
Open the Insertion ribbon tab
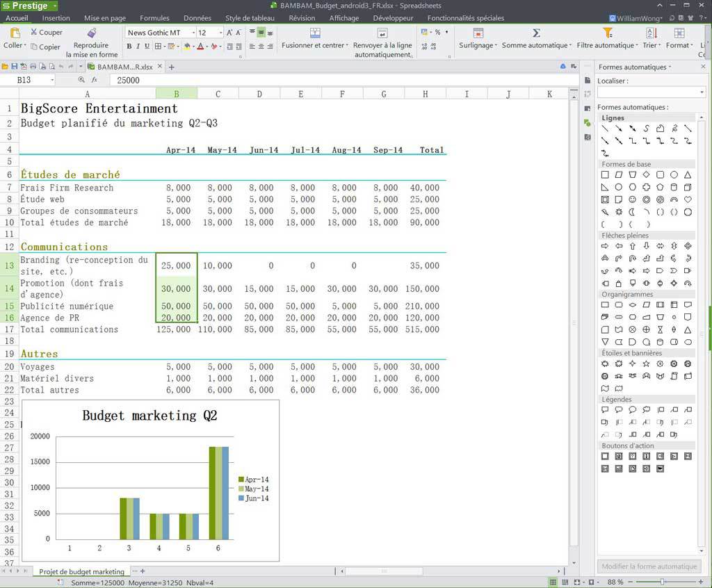point(56,18)
